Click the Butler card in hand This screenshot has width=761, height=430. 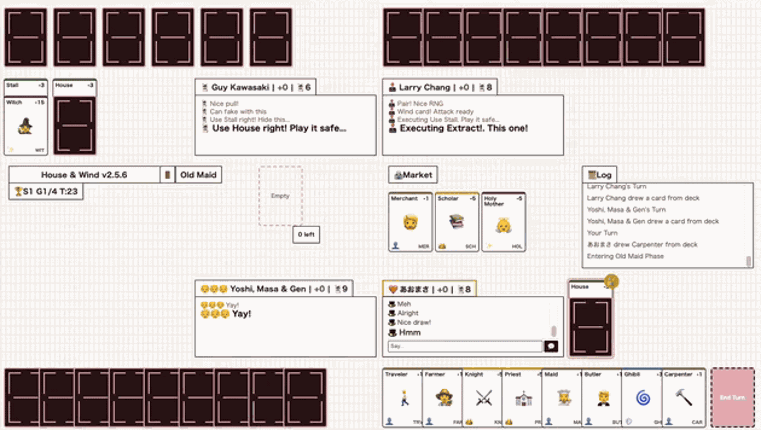pos(602,397)
